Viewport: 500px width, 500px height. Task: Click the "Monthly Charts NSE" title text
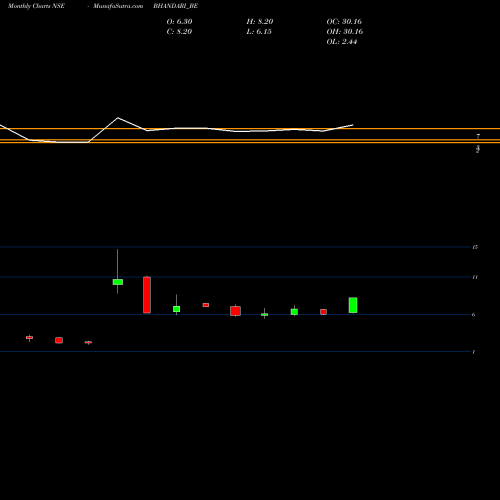(36, 6)
